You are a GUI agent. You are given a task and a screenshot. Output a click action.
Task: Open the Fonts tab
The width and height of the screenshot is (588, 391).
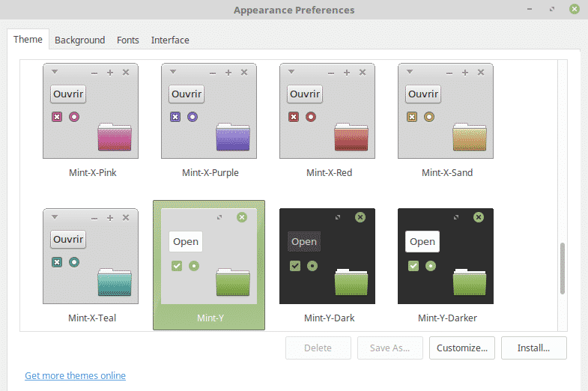128,40
